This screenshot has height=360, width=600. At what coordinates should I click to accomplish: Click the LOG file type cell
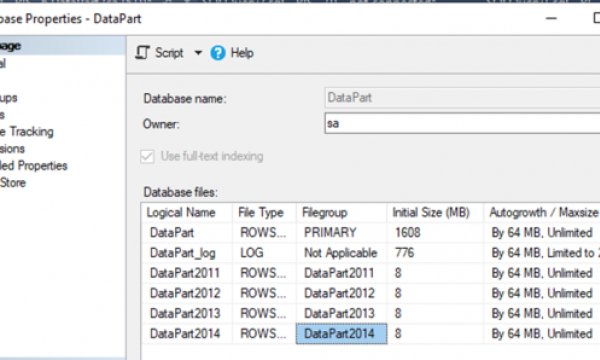[264, 253]
